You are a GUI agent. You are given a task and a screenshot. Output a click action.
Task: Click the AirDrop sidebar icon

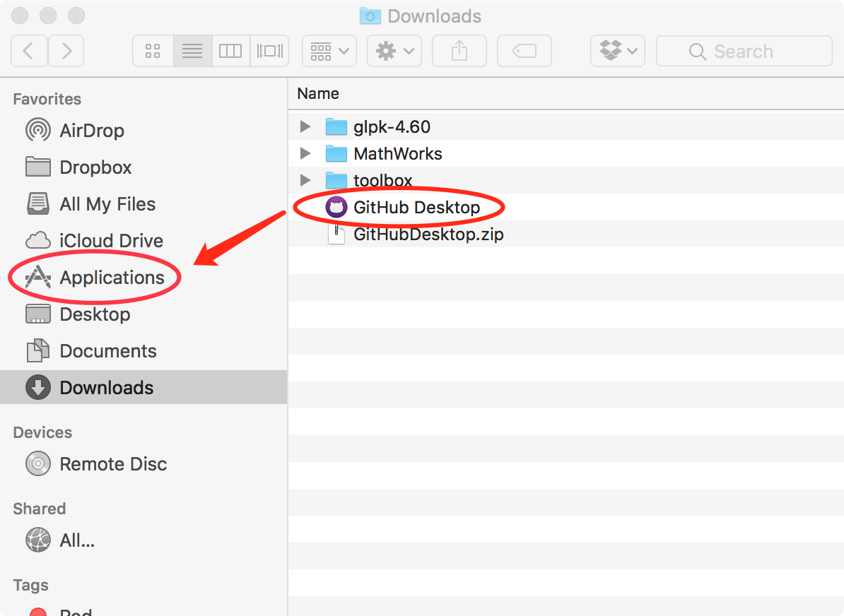click(x=38, y=130)
